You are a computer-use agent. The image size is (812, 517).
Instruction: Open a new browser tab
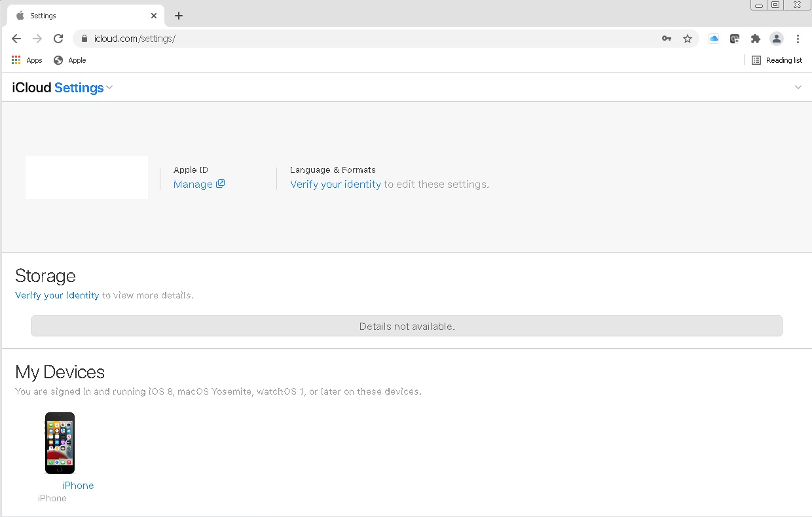(x=179, y=16)
